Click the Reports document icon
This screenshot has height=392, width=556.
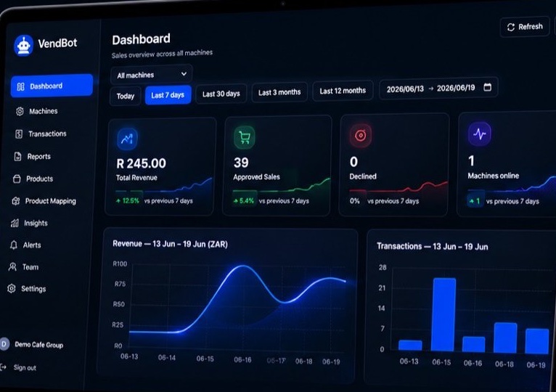(17, 157)
